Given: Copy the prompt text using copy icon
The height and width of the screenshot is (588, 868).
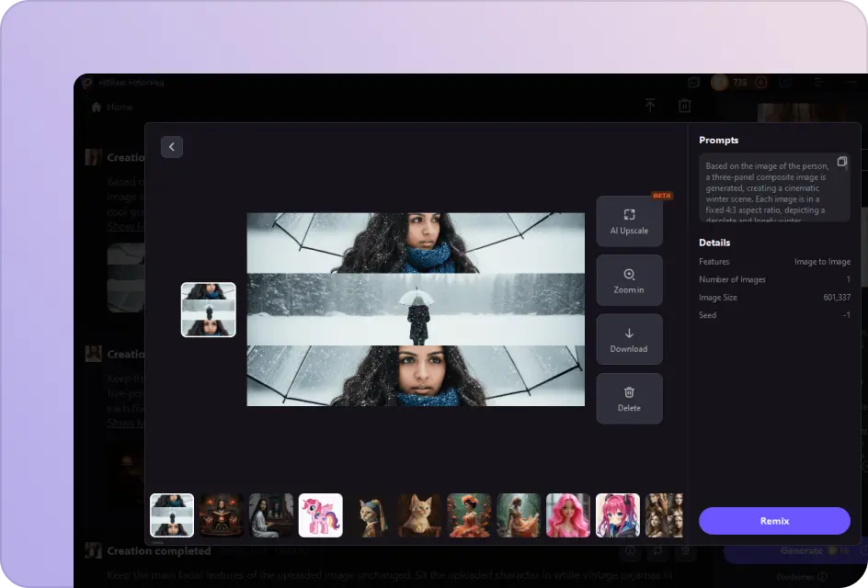Looking at the screenshot, I should click(841, 162).
